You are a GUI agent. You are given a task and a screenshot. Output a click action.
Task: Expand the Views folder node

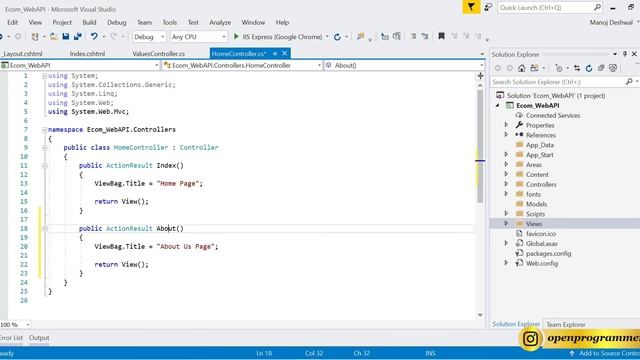click(506, 223)
